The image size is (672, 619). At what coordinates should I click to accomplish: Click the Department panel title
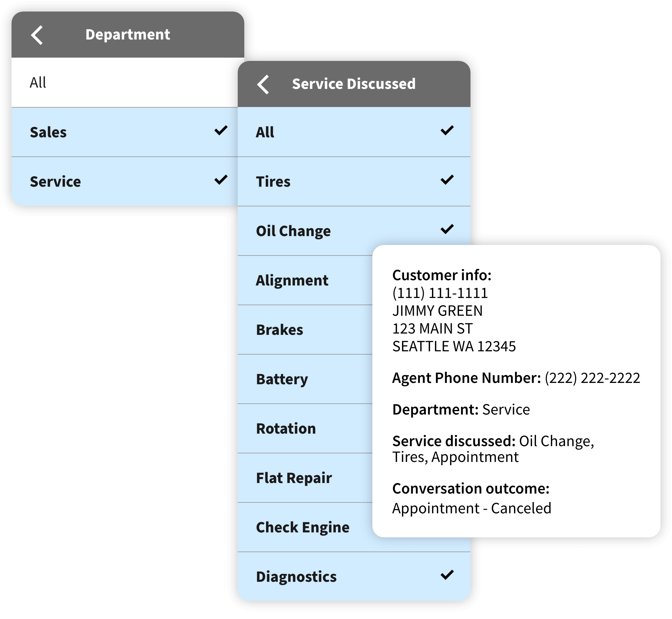point(128,35)
